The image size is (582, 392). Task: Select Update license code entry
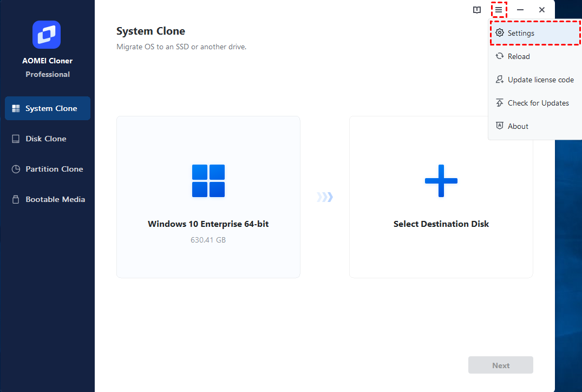pos(535,80)
